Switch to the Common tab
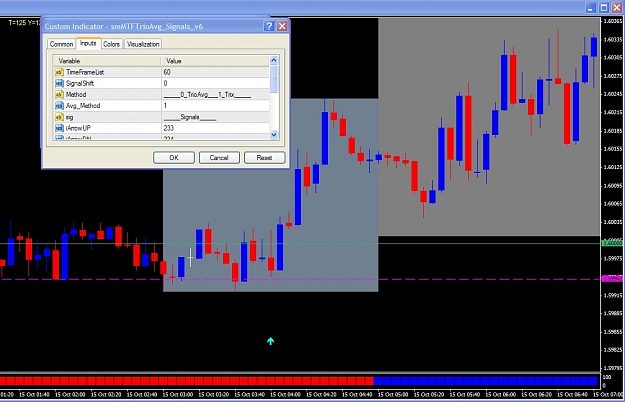The width and height of the screenshot is (625, 402). (x=61, y=44)
